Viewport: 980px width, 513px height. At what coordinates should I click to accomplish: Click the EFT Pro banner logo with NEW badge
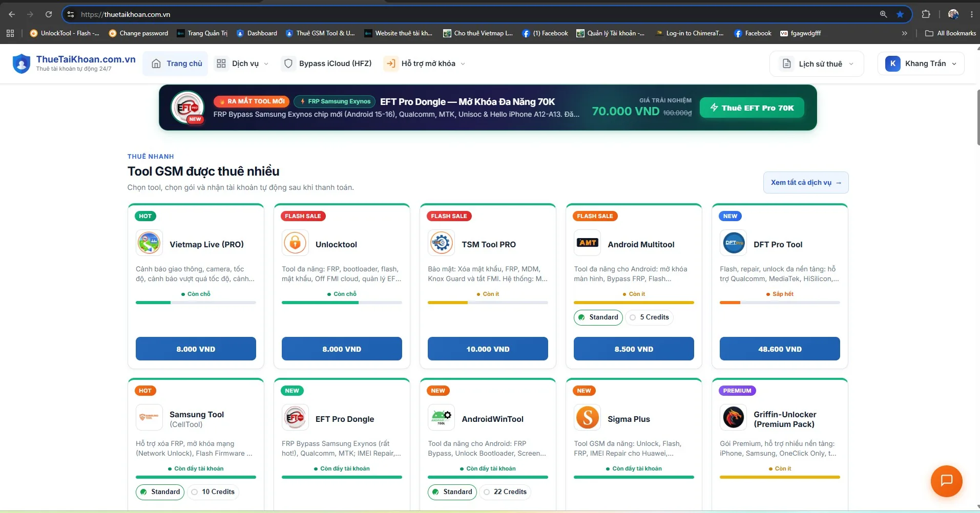pyautogui.click(x=187, y=108)
